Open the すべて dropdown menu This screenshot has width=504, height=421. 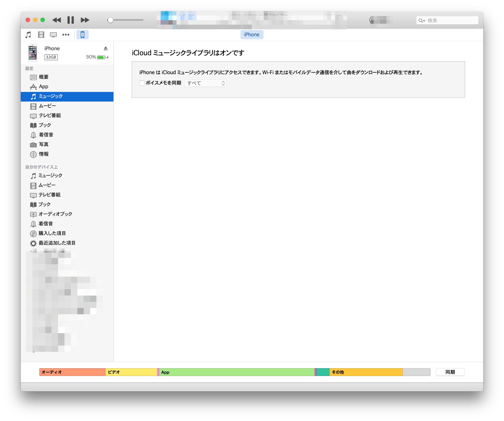(205, 83)
